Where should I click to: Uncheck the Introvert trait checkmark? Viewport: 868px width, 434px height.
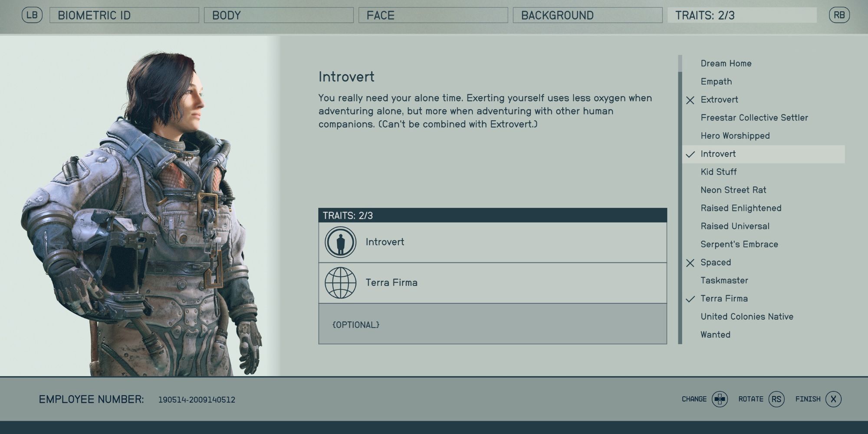click(690, 154)
